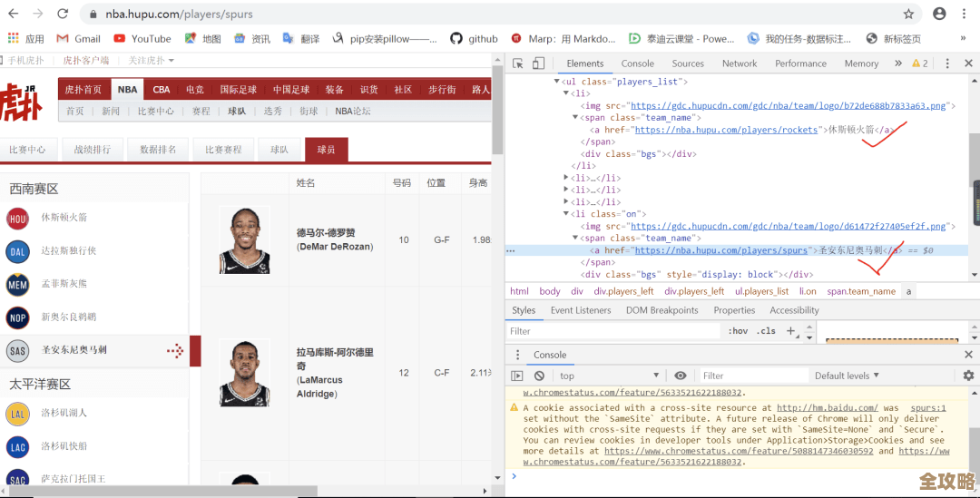This screenshot has height=498, width=980.
Task: Click span.team_name in the breadcrumb
Action: tap(860, 291)
